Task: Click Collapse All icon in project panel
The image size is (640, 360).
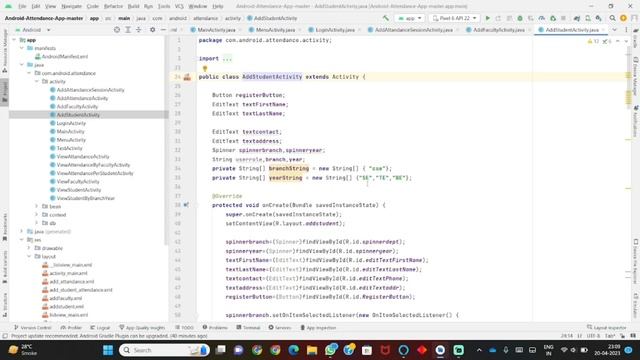Action: tap(138, 30)
